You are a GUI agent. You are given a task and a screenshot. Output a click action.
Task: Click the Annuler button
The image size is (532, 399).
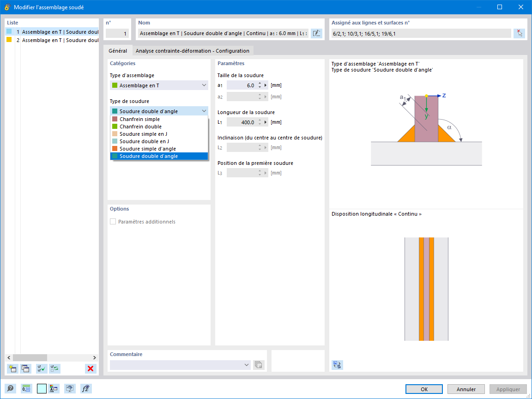(x=466, y=389)
